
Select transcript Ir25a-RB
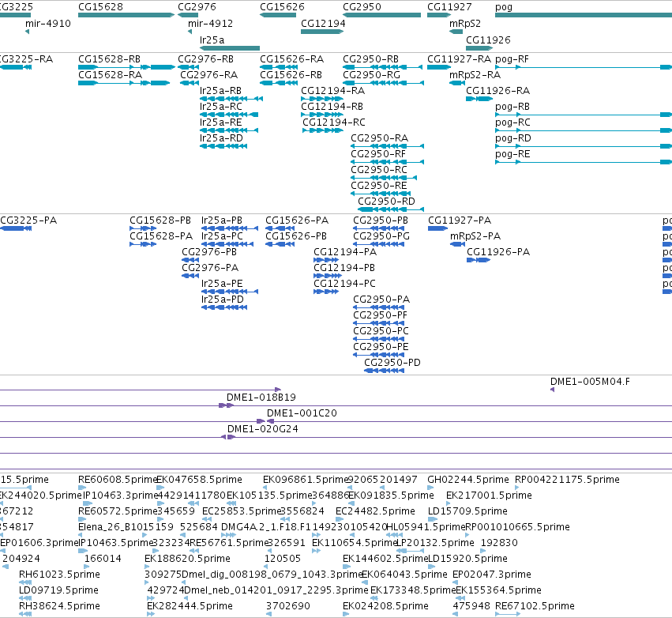[x=220, y=91]
